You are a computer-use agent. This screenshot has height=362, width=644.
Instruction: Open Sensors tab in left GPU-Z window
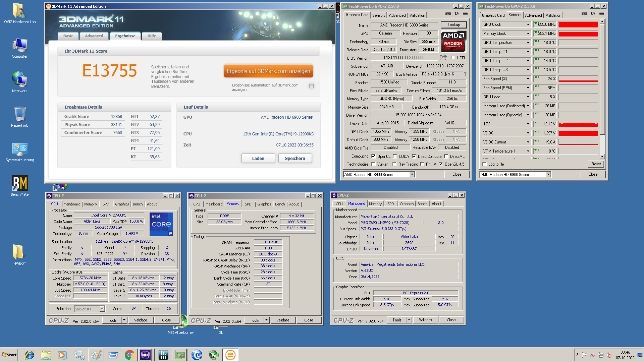tap(379, 15)
